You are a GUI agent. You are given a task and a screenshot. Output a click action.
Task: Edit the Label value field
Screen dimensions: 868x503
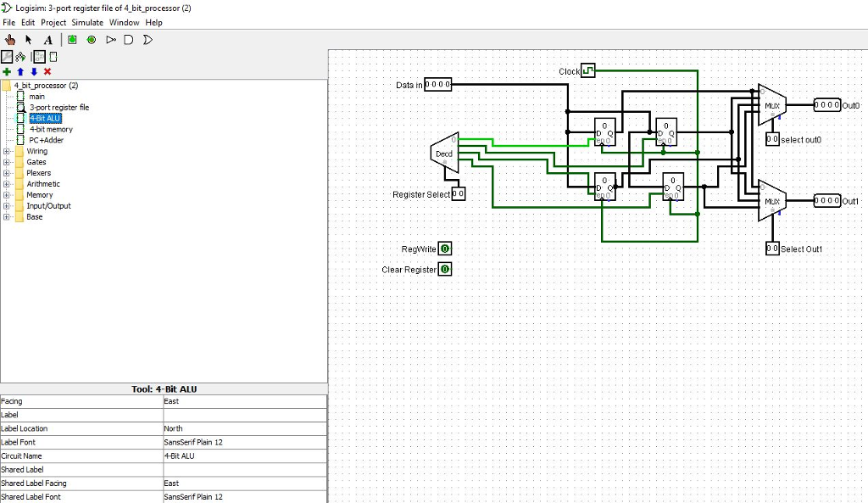pos(245,415)
